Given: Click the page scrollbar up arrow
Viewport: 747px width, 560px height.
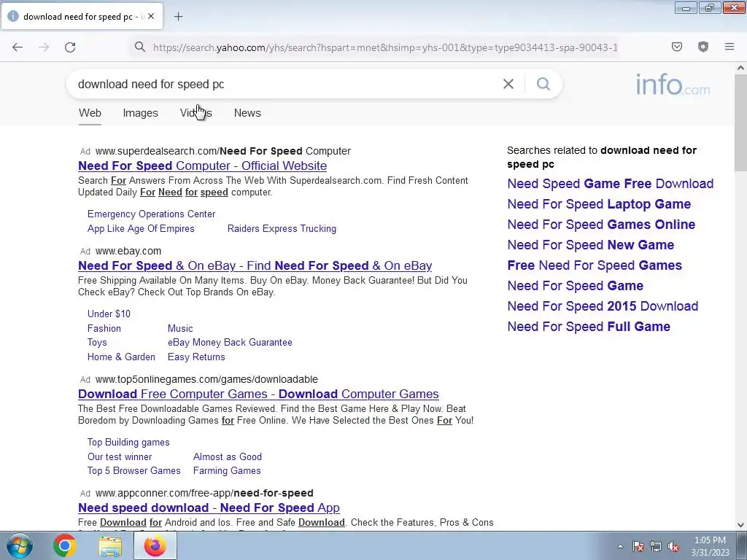Looking at the screenshot, I should click(x=740, y=68).
